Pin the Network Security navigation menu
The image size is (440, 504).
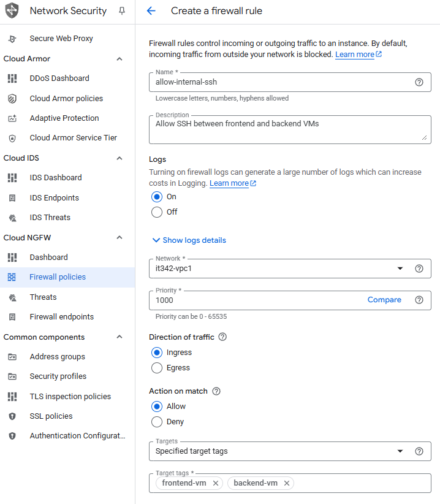[121, 11]
